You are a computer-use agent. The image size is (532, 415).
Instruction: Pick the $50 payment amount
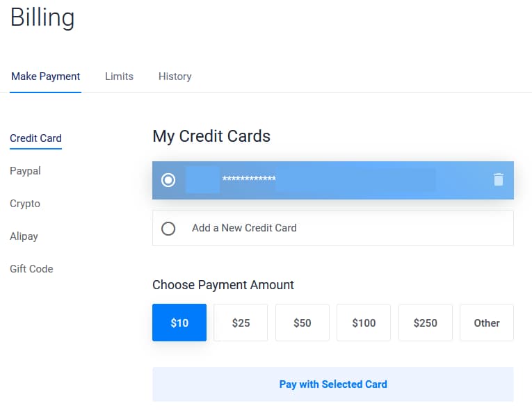(x=303, y=323)
